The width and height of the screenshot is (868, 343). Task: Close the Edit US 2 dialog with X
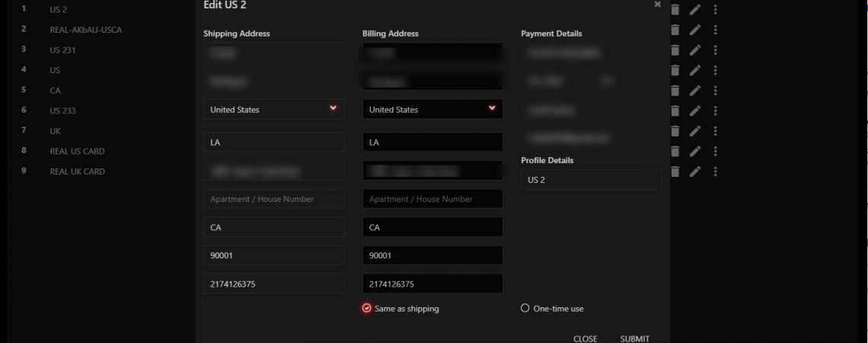658,5
